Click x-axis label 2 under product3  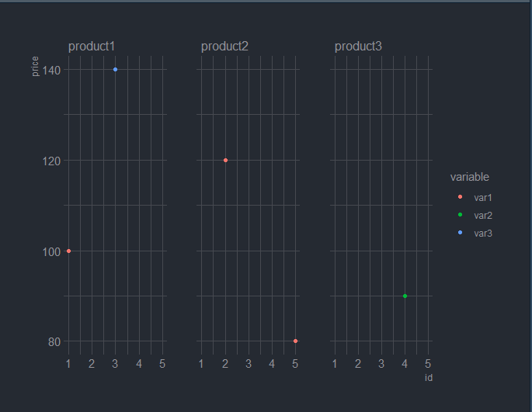pyautogui.click(x=358, y=364)
